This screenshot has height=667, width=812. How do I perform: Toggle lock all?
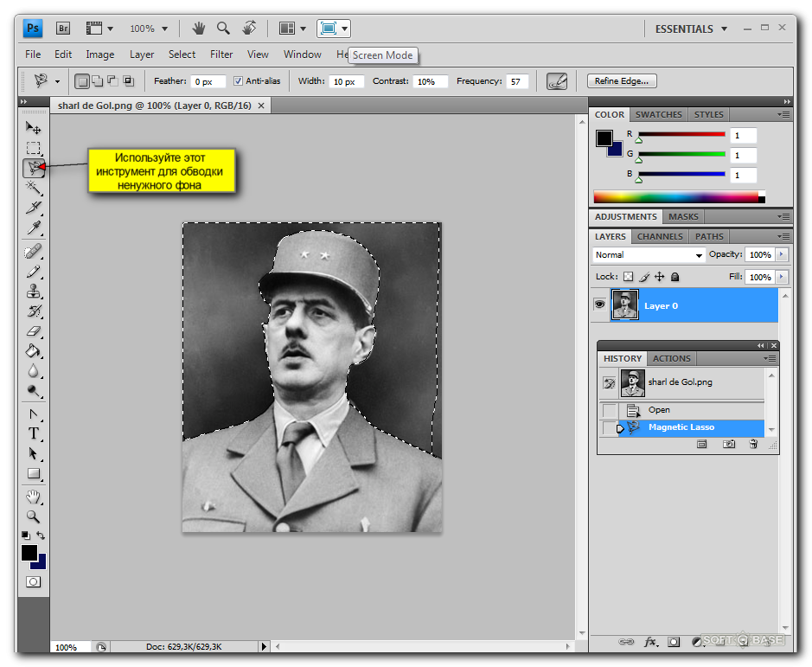tap(675, 277)
